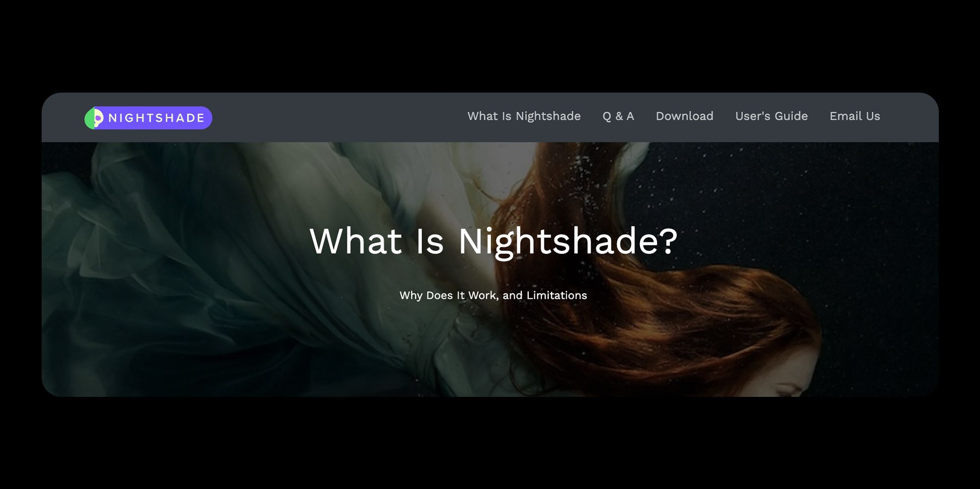Click the Nightshade logo icon
The width and height of the screenshot is (980, 489).
[x=94, y=118]
